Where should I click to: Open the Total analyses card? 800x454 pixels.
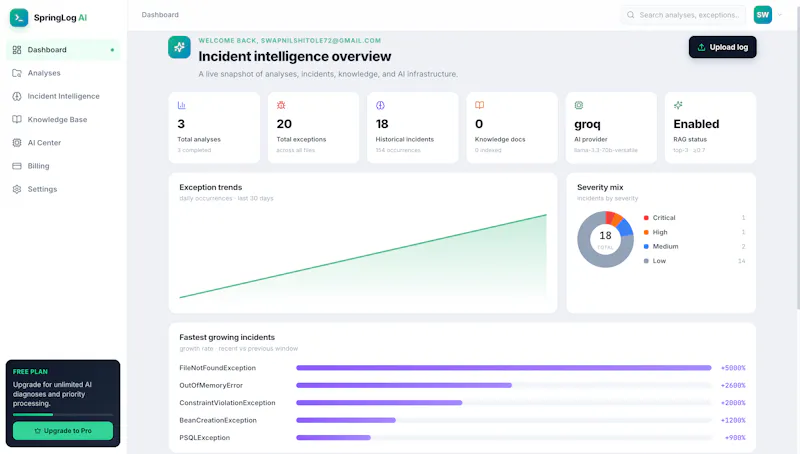pyautogui.click(x=214, y=128)
